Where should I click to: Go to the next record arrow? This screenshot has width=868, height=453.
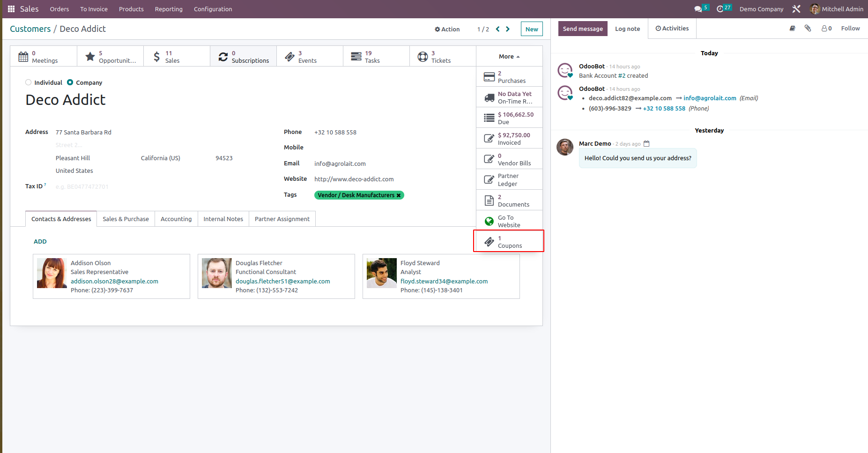click(508, 29)
